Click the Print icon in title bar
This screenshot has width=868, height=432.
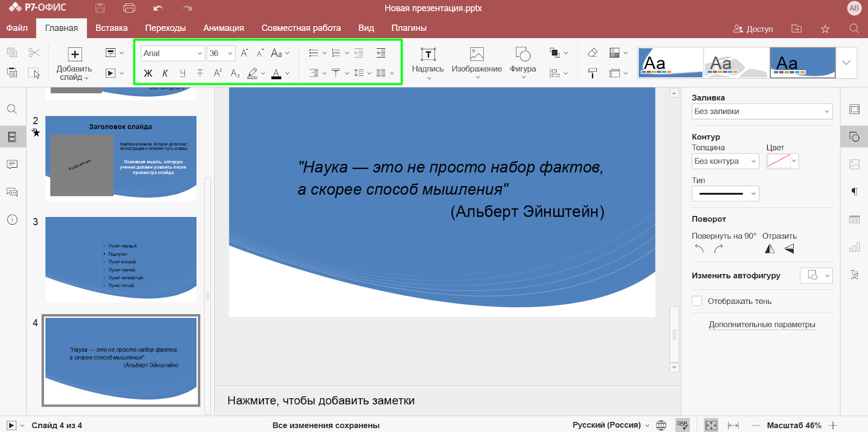tap(129, 8)
